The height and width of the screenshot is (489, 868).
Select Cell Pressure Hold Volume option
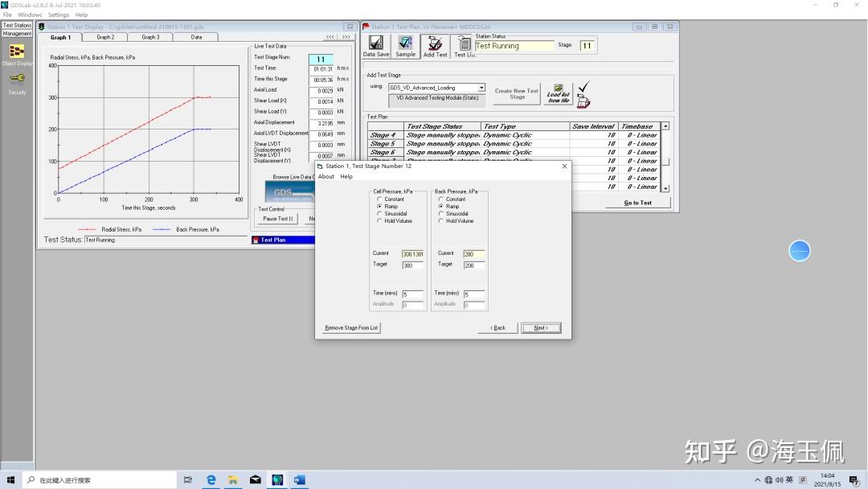click(x=379, y=220)
